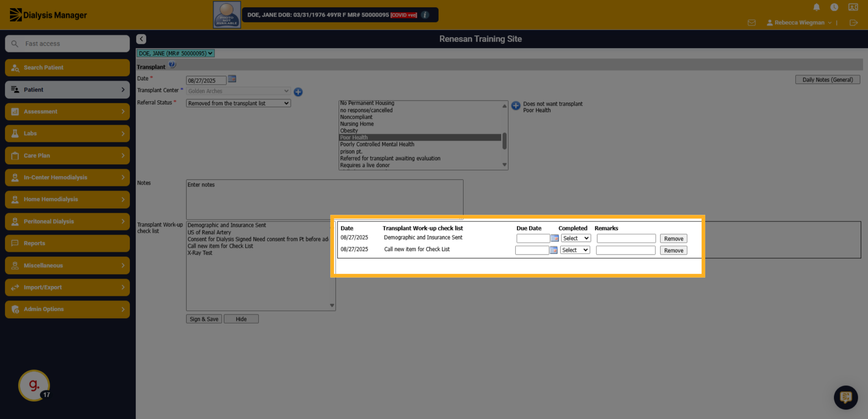Image resolution: width=868 pixels, height=419 pixels.
Task: Open due date calendar for Demographic and Insurance Sent
Action: 554,238
